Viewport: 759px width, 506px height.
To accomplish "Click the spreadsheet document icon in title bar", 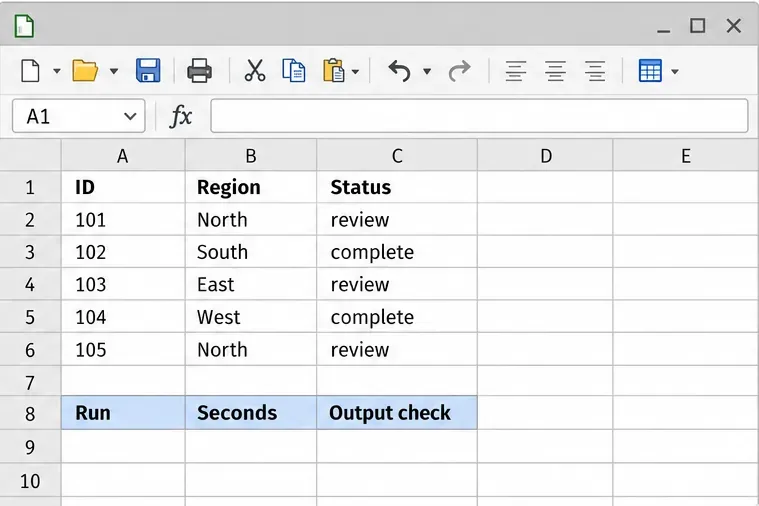I will [x=24, y=26].
